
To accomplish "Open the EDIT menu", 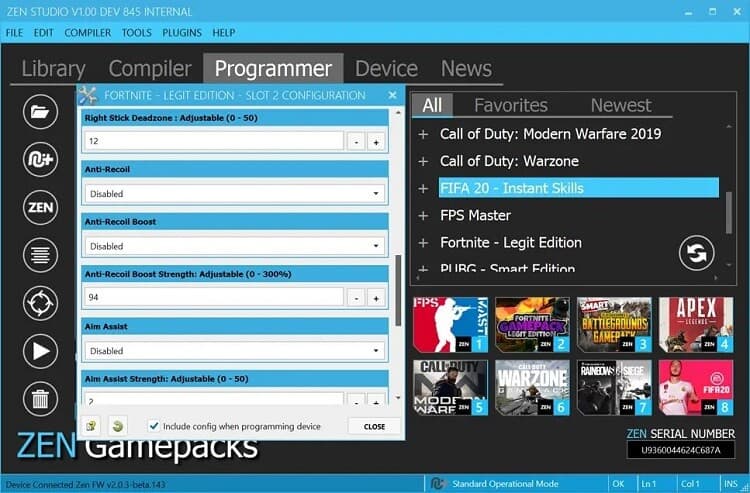I will click(44, 33).
